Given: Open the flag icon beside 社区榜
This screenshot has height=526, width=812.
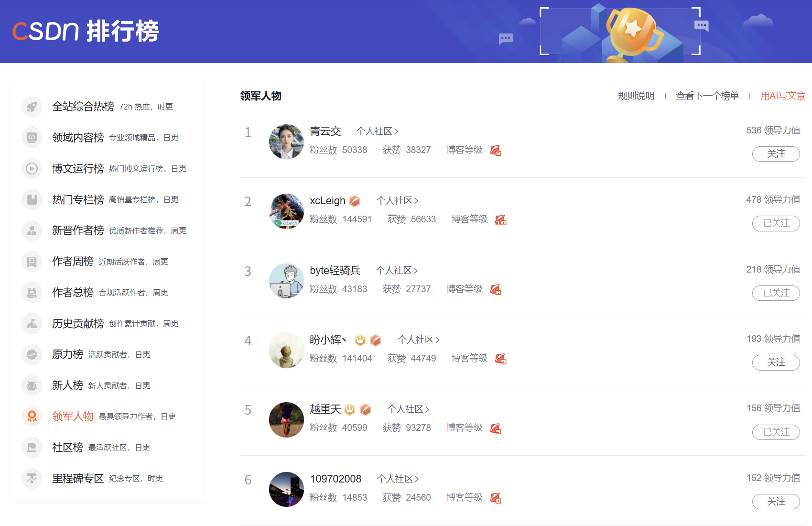Looking at the screenshot, I should click(32, 448).
